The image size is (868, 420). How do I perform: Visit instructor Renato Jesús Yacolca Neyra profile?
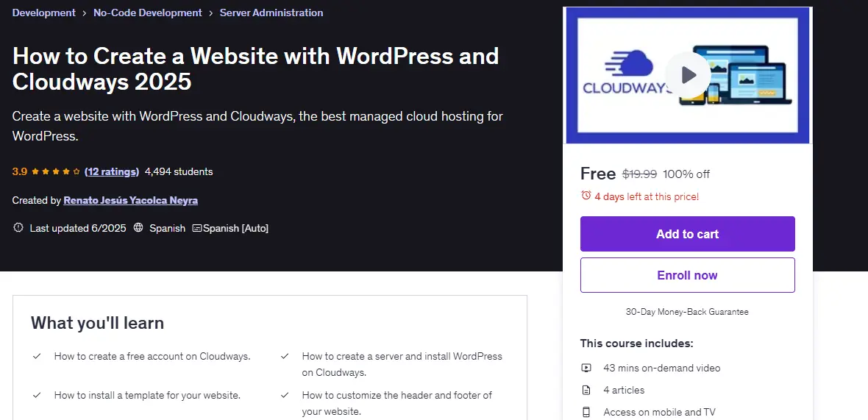pyautogui.click(x=131, y=200)
